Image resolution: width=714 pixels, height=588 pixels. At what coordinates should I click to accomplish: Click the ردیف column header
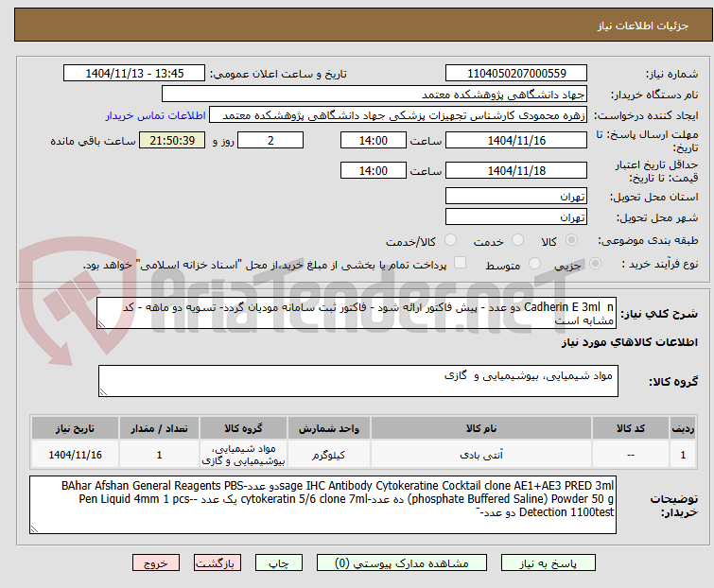(683, 428)
